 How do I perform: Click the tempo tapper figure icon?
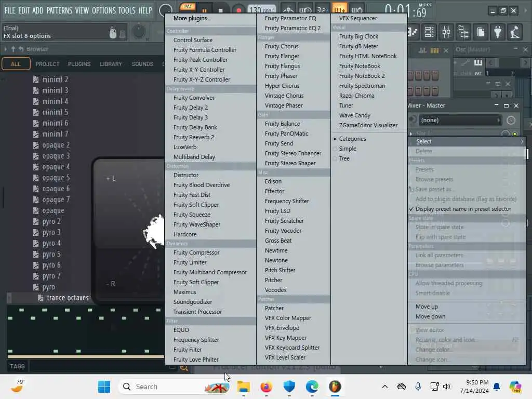(515, 32)
